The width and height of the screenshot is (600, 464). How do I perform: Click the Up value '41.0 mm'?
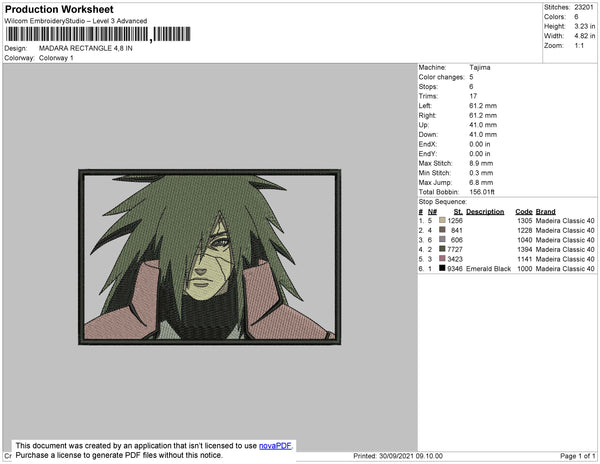click(483, 125)
